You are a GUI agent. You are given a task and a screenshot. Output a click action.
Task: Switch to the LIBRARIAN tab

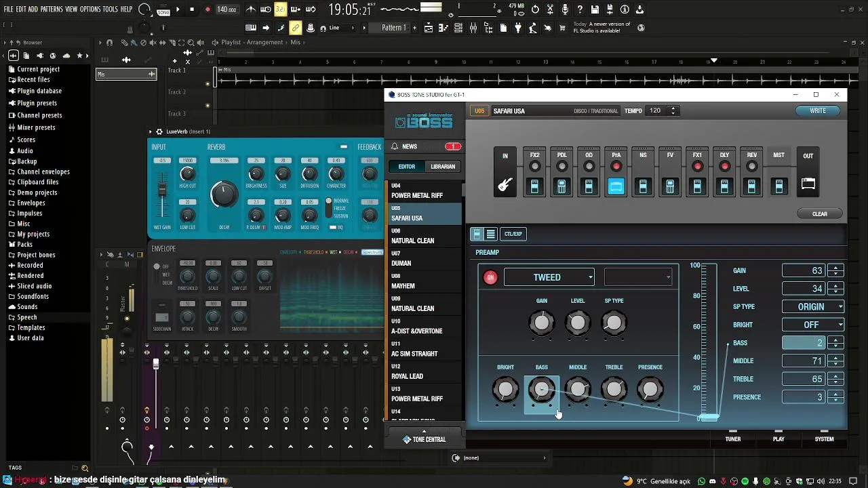[x=443, y=167]
